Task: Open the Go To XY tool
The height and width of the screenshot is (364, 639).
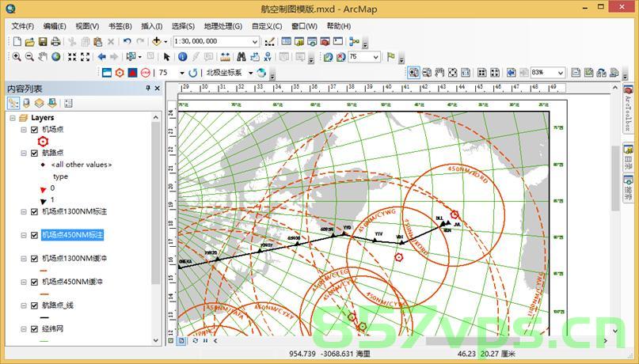Action: [268, 57]
